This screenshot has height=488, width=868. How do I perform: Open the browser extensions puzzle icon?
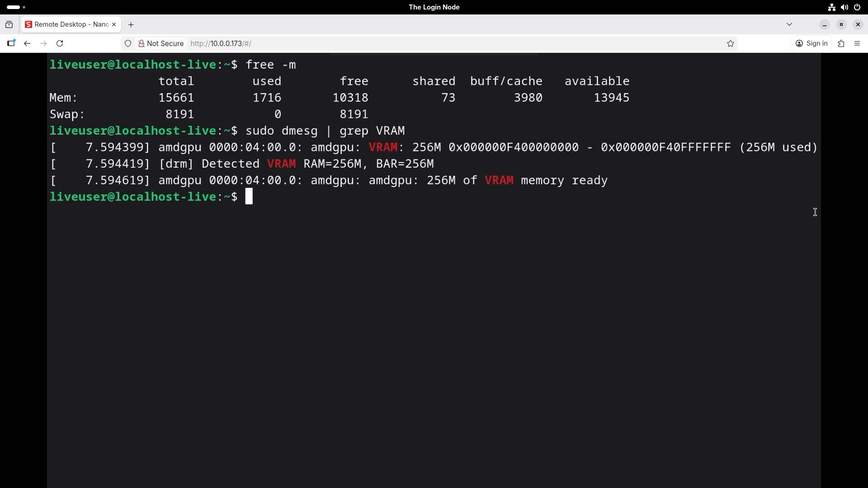coord(841,43)
